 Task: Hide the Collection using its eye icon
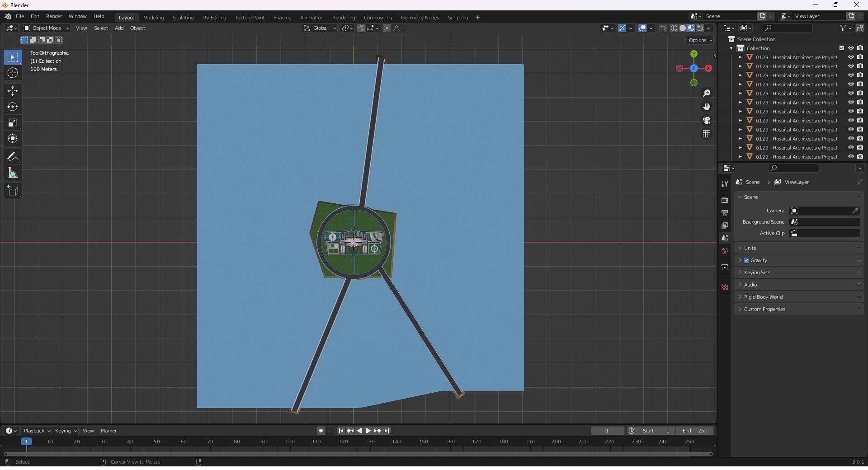[x=851, y=48]
